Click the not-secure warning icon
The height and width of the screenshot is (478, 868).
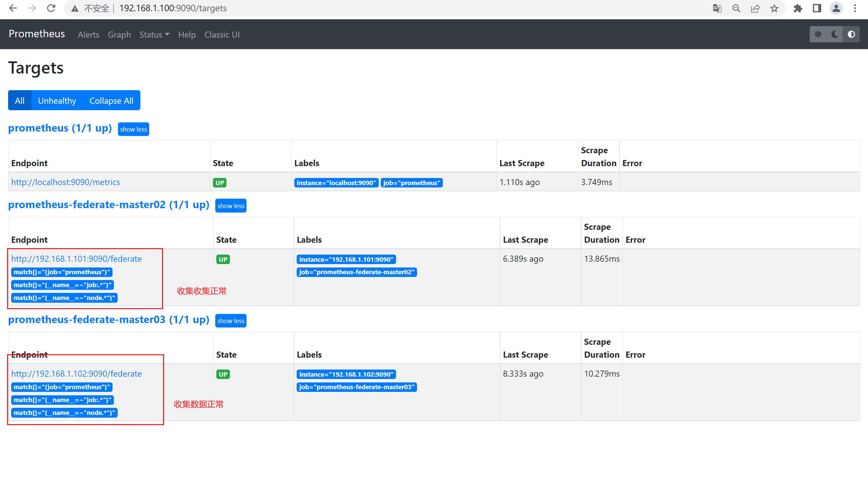(75, 8)
